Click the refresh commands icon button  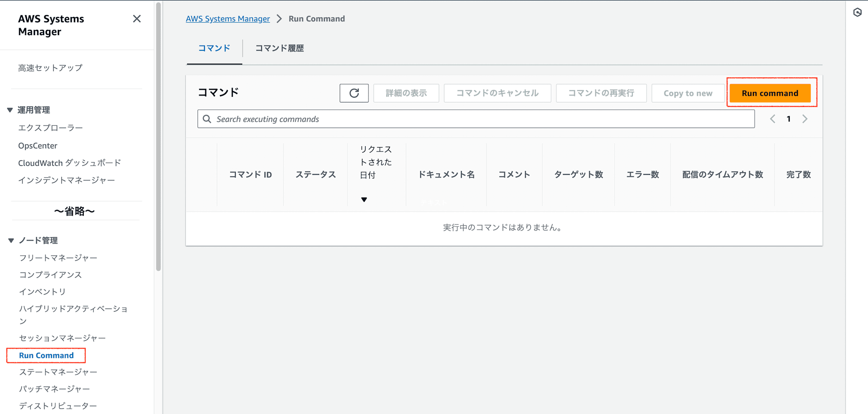[354, 93]
